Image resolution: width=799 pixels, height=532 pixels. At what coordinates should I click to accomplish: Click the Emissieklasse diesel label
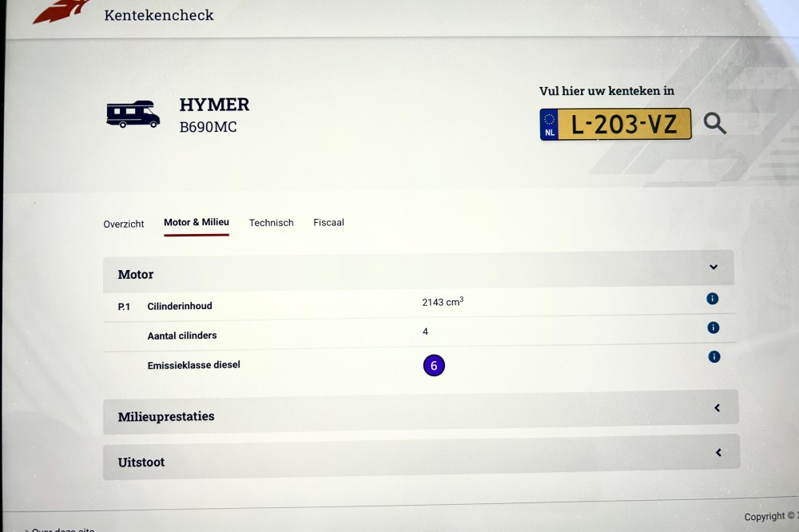[x=193, y=365]
